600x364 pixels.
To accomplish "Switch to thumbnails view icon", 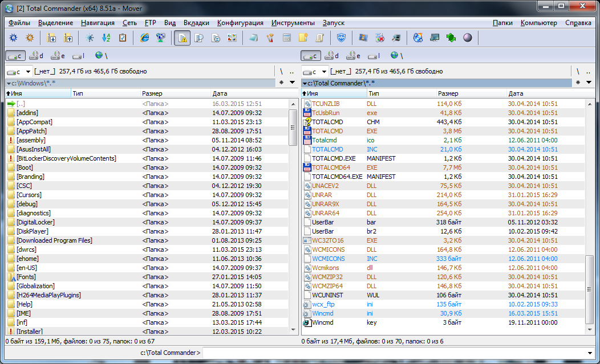I will tap(232, 38).
